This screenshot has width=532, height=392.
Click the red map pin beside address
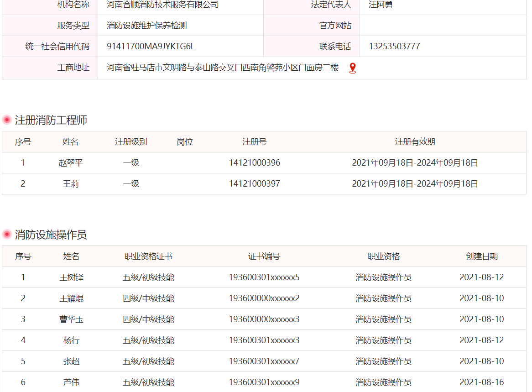coord(352,68)
